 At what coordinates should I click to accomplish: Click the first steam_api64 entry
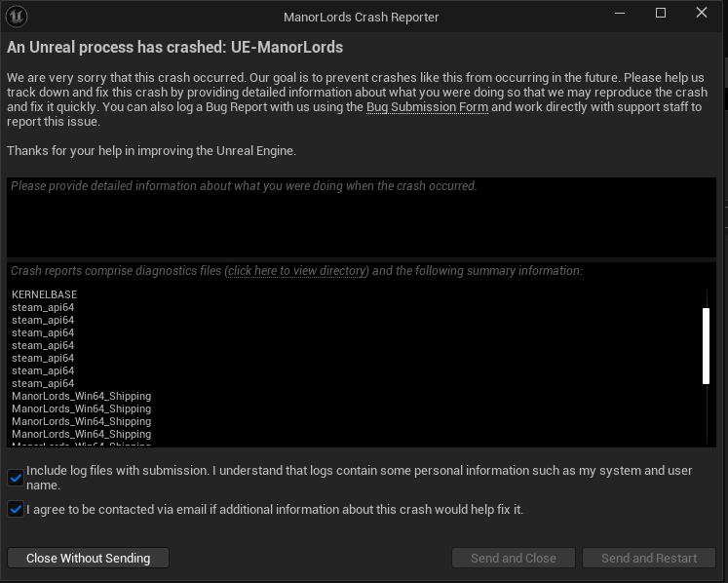43,307
